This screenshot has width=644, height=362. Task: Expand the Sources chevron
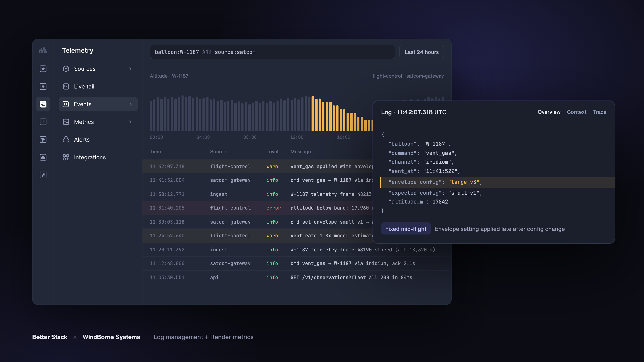tap(130, 69)
